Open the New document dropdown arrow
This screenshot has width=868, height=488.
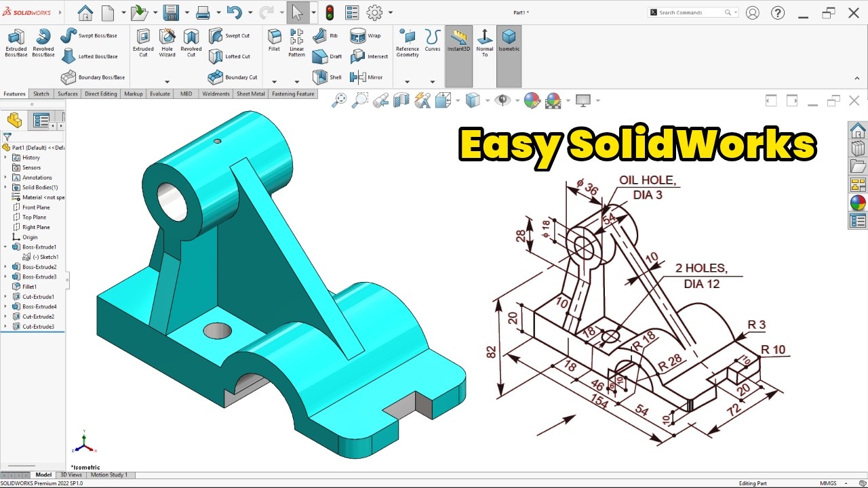click(x=123, y=13)
